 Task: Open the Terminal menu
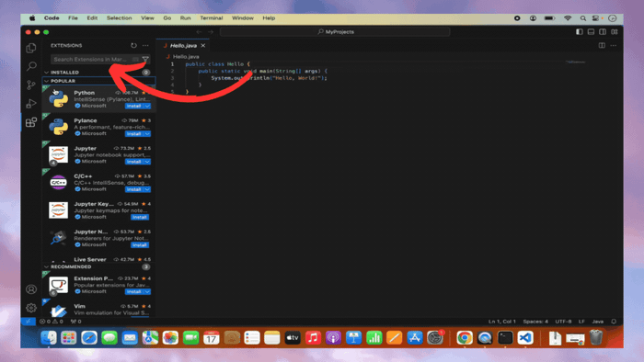211,18
